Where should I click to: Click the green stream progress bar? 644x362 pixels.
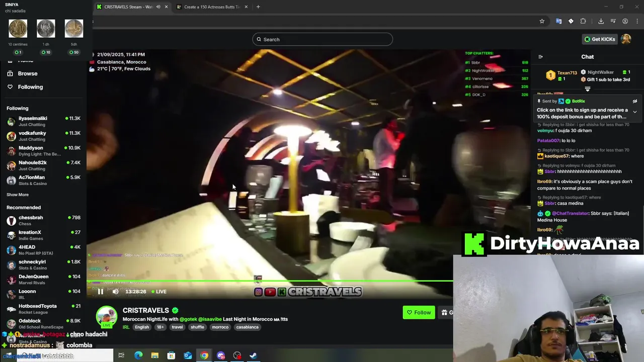click(270, 281)
